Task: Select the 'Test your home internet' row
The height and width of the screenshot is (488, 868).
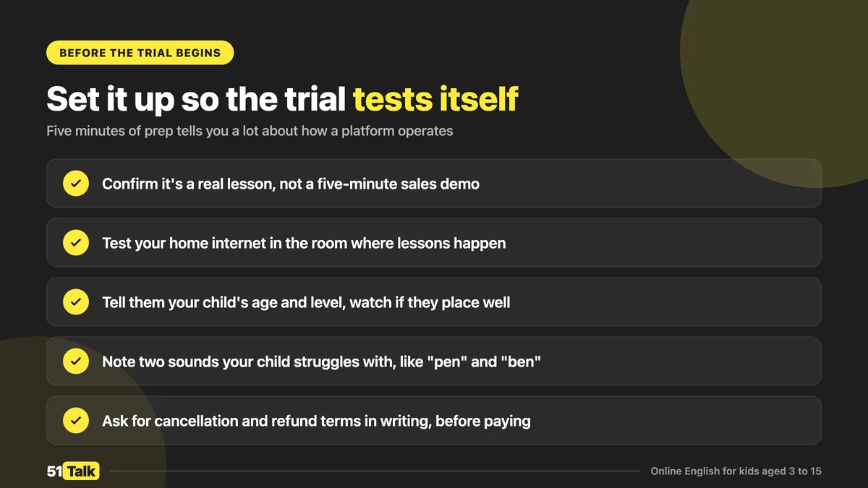Action: point(434,243)
